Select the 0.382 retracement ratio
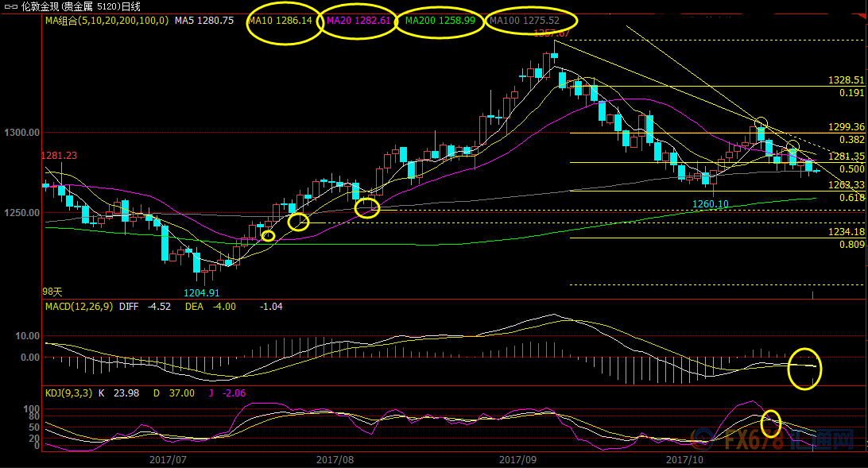This screenshot has height=468, width=868. 851,140
